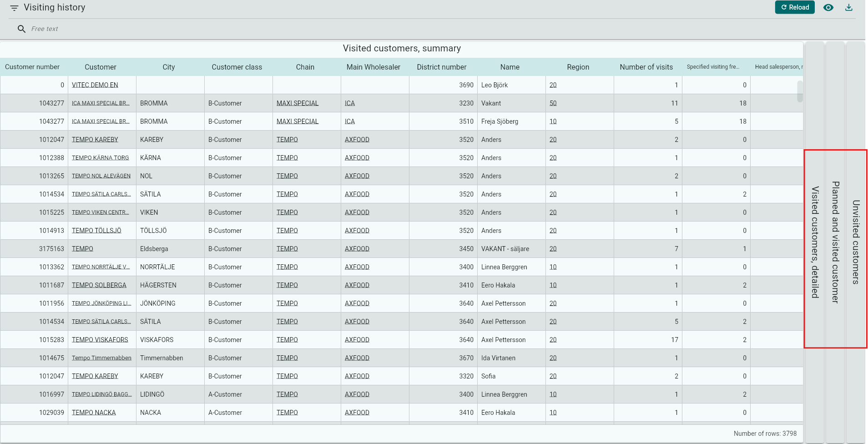Toggle the eye visibility icon
Viewport: 868px width, 444px height.
(828, 7)
